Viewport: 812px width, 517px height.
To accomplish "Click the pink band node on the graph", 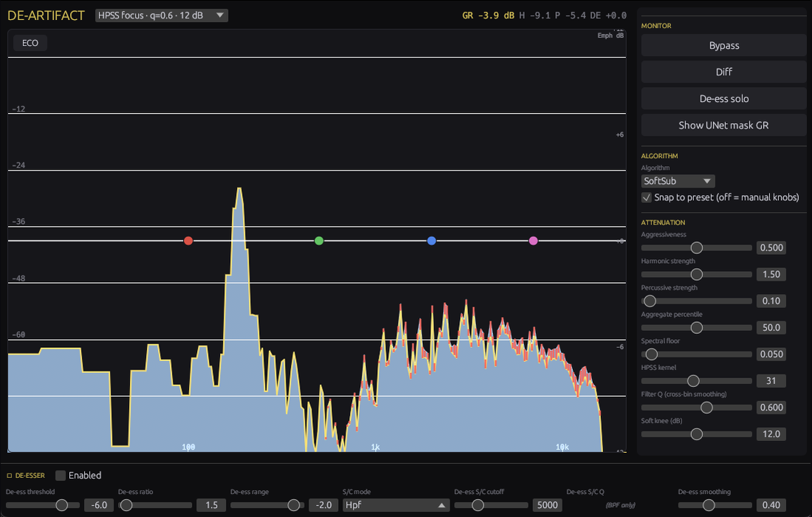I will click(534, 241).
